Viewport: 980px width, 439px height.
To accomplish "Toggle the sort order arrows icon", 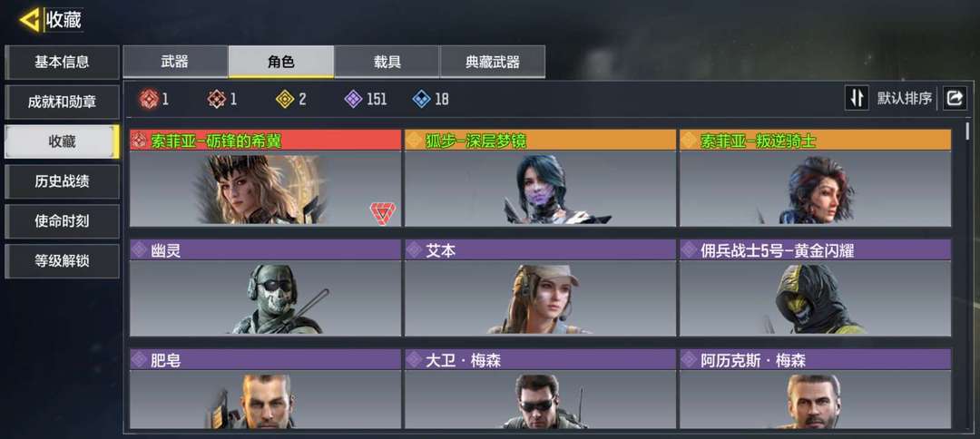I will (857, 98).
